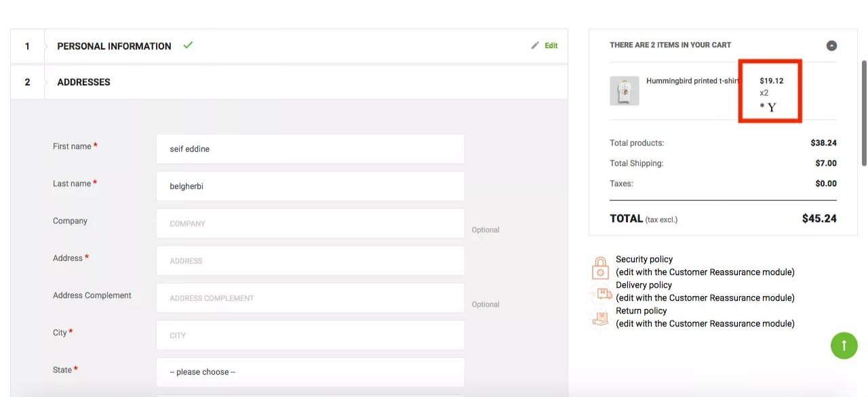
Task: Click the $0.00 taxes value
Action: point(826,184)
